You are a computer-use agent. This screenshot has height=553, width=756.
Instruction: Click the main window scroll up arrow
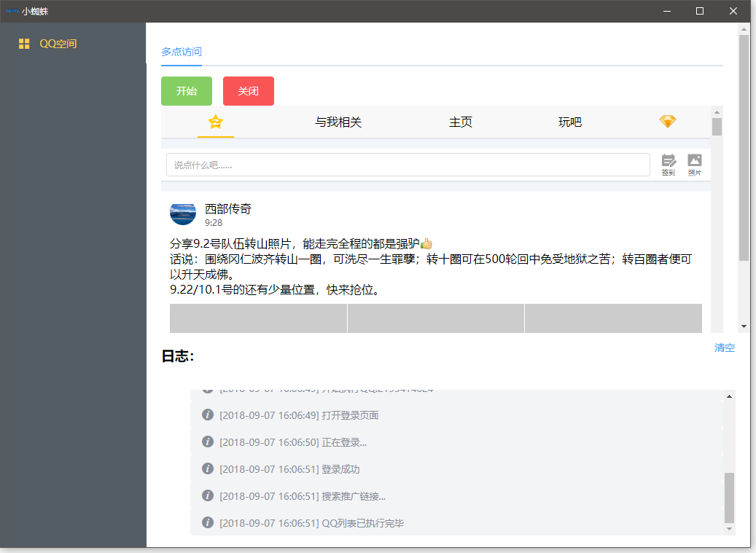[744, 29]
